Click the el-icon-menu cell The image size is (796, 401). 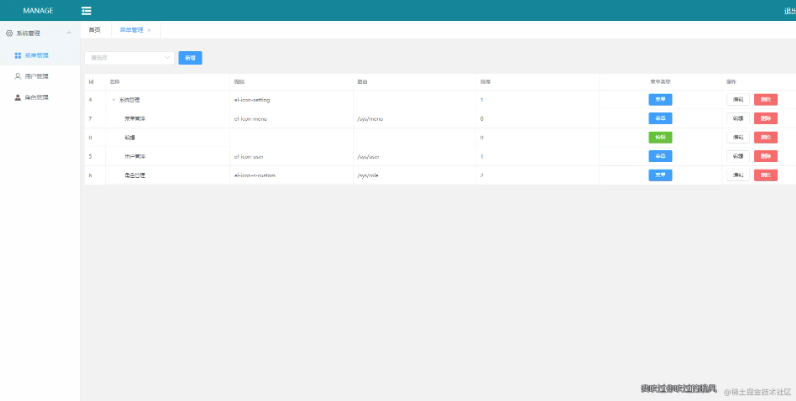click(x=251, y=119)
